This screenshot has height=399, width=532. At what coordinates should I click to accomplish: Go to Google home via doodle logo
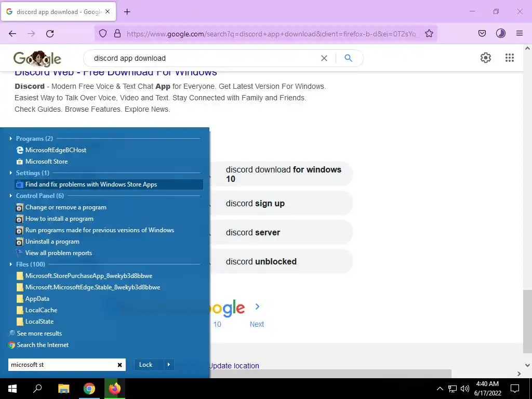tap(37, 59)
